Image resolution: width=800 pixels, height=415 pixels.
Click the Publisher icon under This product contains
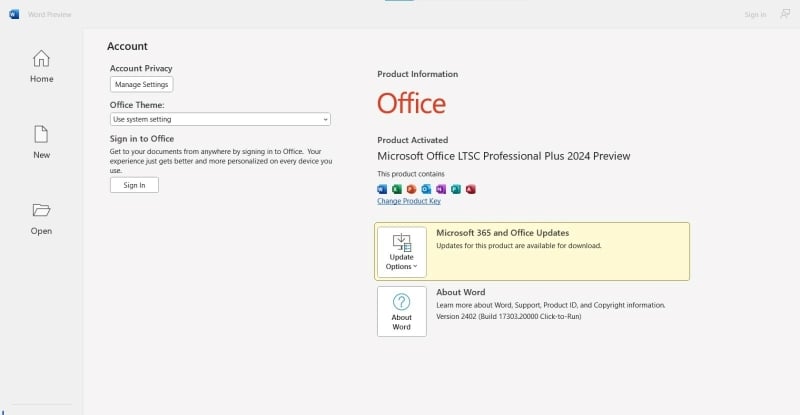(456, 189)
